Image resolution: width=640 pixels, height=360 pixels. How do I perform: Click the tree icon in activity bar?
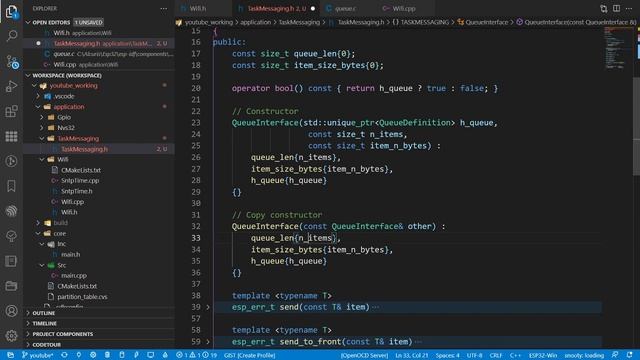(x=11, y=236)
